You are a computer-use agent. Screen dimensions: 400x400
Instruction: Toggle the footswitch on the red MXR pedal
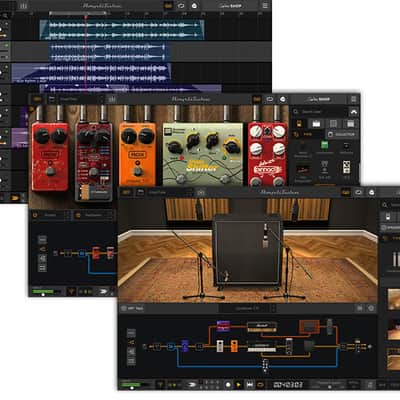coord(50,171)
